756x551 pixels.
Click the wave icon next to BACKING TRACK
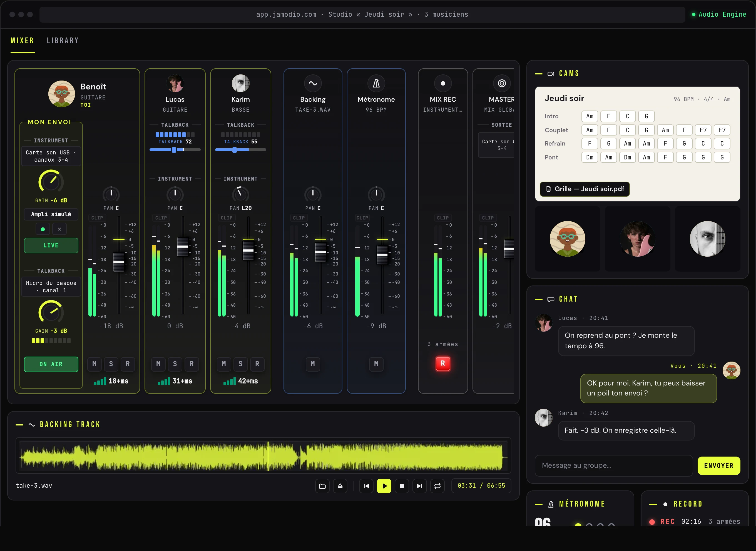pyautogui.click(x=32, y=425)
